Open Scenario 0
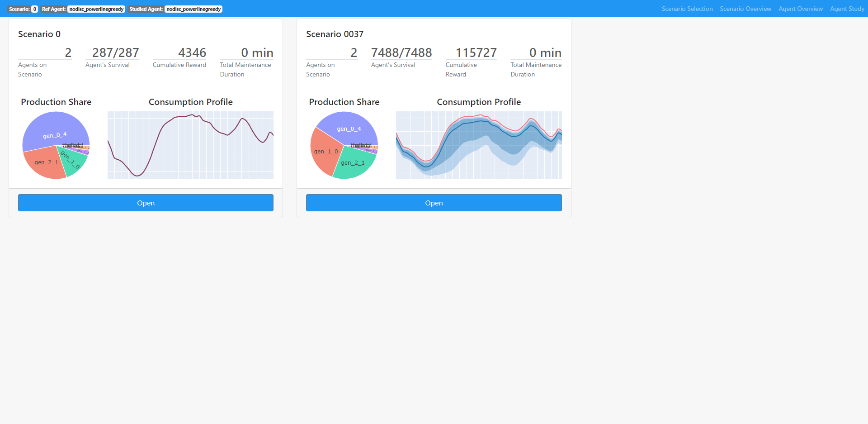Viewport: 868px width, 424px height. (146, 203)
